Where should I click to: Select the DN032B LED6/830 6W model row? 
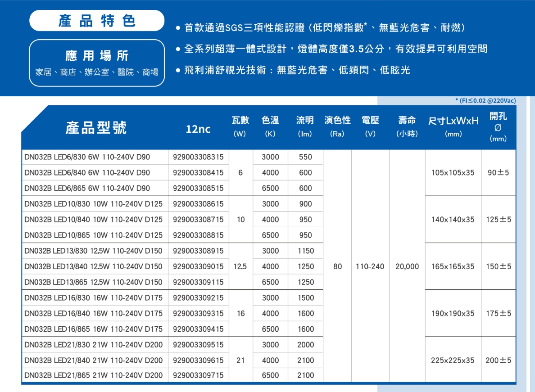[87, 157]
